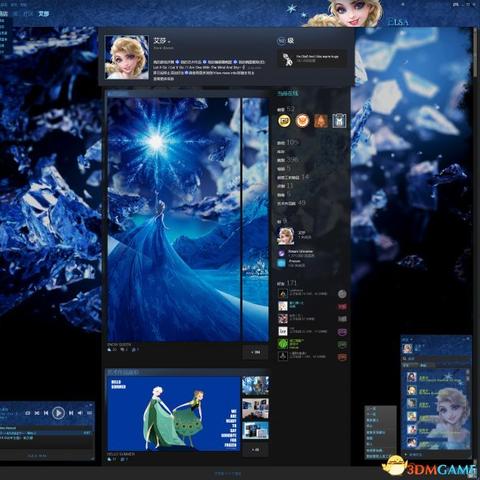Open the screenshots count link showing 396

[287, 160]
